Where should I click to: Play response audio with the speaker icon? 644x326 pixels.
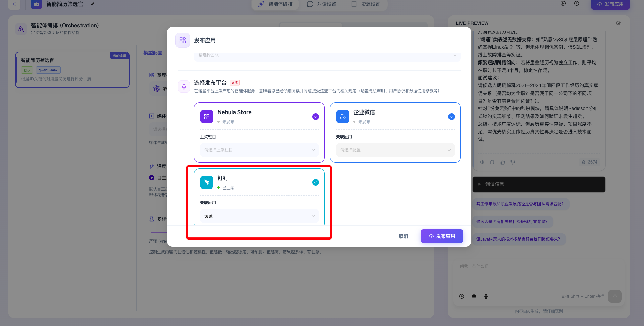(x=482, y=162)
